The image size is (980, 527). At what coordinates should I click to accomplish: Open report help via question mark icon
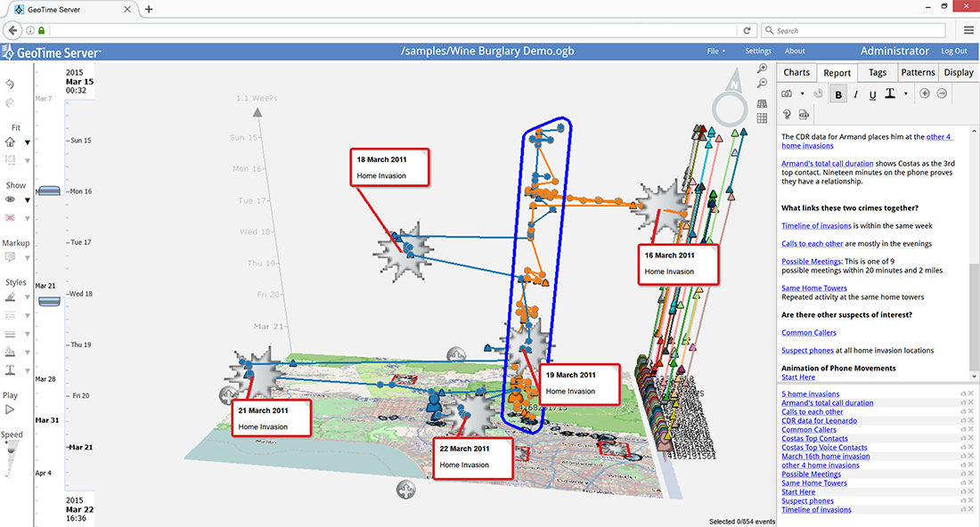787,114
